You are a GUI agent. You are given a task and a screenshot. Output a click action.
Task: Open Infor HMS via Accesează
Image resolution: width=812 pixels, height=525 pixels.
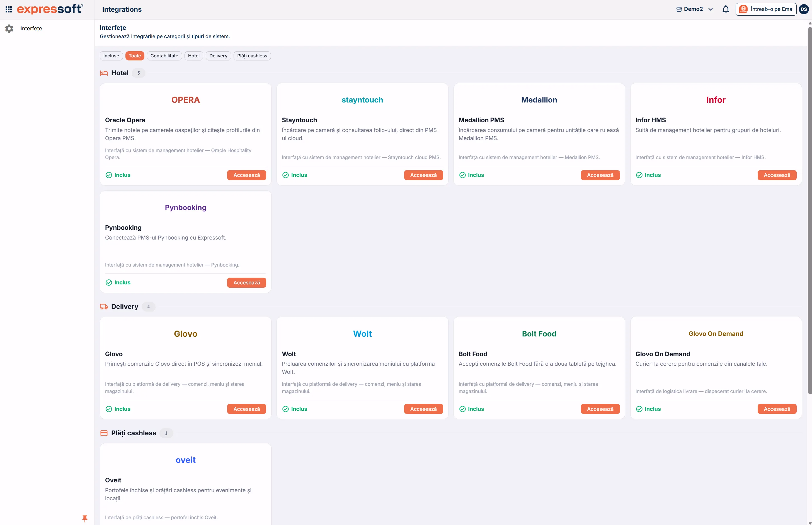777,175
